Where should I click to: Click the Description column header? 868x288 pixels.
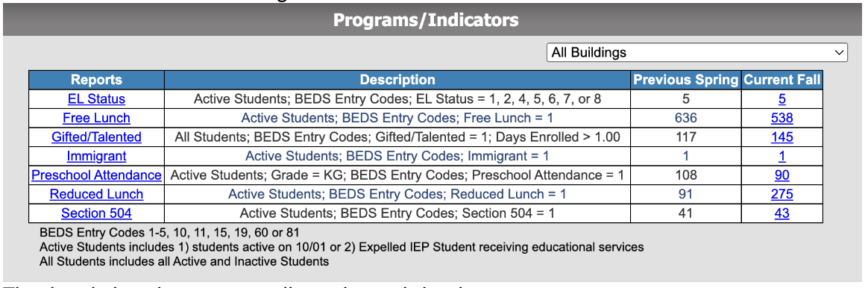[x=397, y=80]
